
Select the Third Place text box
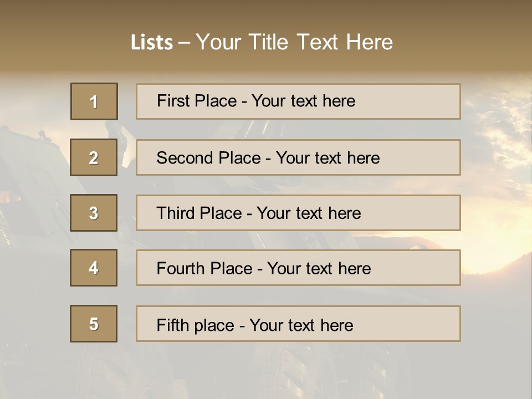(298, 213)
